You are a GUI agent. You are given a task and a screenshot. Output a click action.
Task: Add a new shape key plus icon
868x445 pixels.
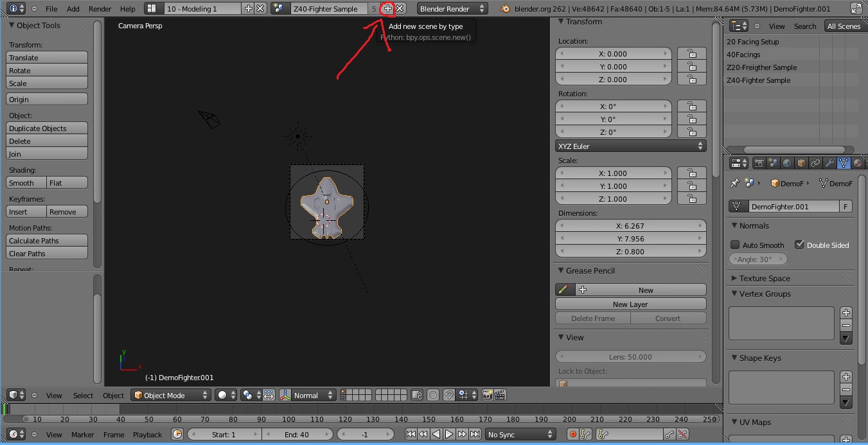846,377
